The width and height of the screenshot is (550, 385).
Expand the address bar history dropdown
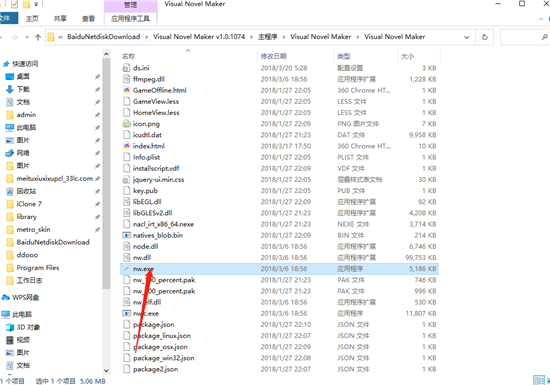[467, 37]
